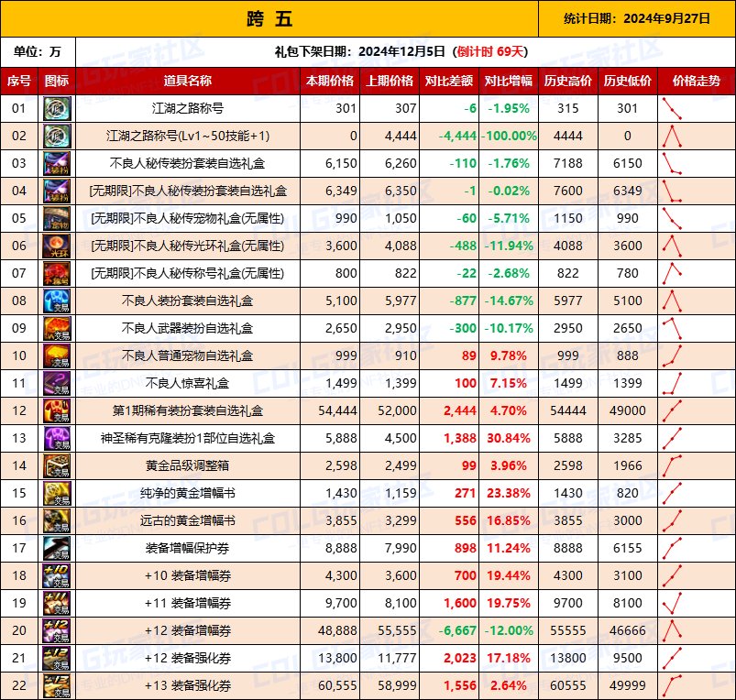Click the percentage 23.38% in row 15
Image resolution: width=736 pixels, height=700 pixels.
pyautogui.click(x=509, y=493)
